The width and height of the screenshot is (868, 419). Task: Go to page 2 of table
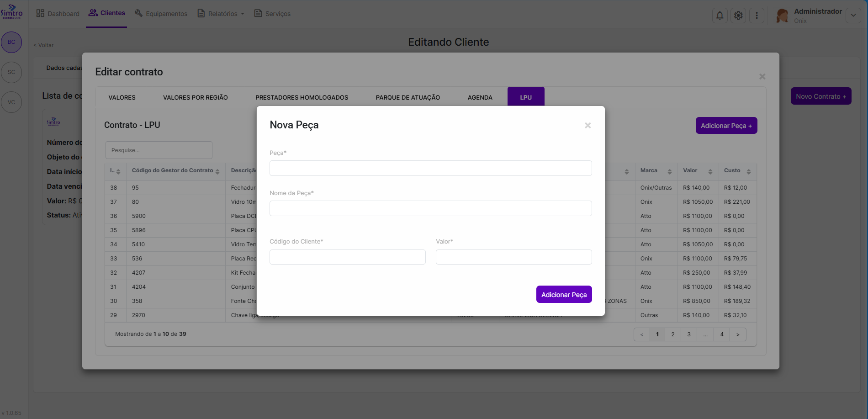(672, 334)
